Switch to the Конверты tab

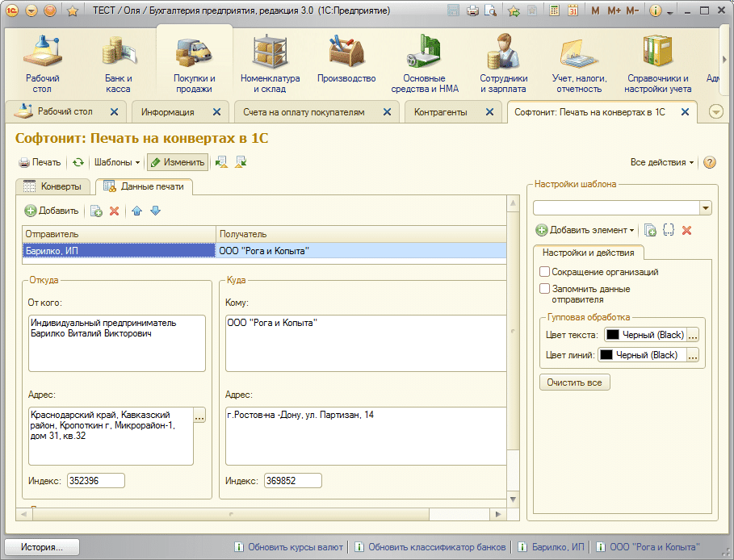(x=53, y=186)
